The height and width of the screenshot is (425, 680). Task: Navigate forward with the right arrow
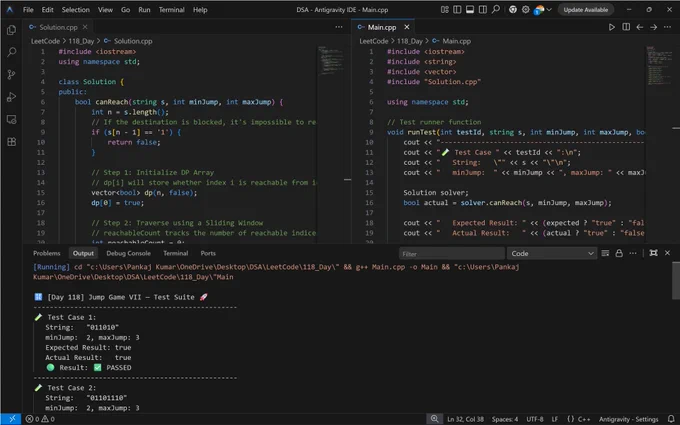[x=654, y=27]
